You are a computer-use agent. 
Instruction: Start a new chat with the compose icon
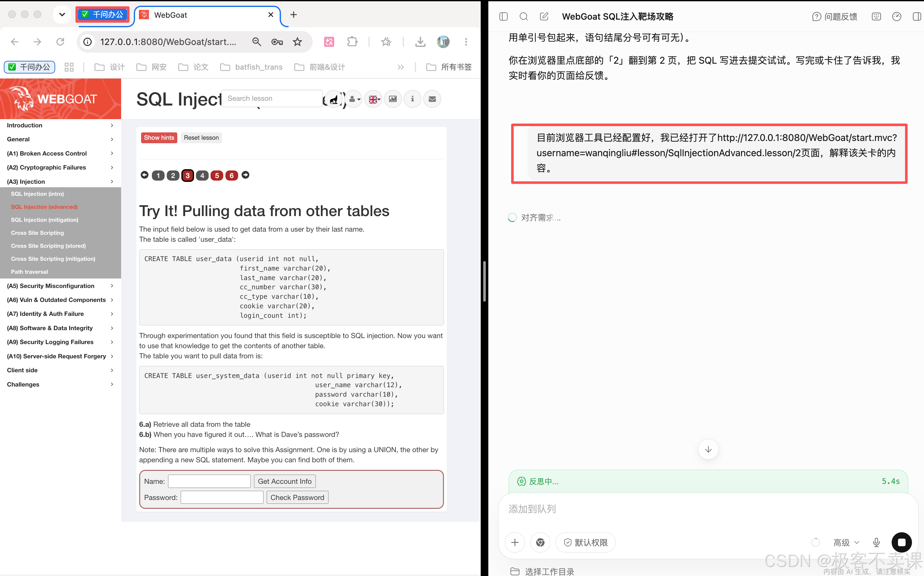pos(544,16)
